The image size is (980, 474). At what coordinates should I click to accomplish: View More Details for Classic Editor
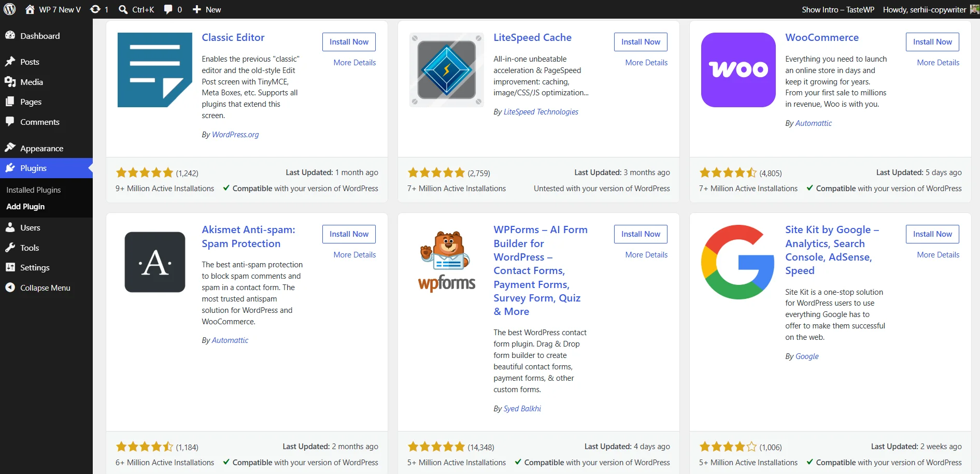click(x=354, y=62)
